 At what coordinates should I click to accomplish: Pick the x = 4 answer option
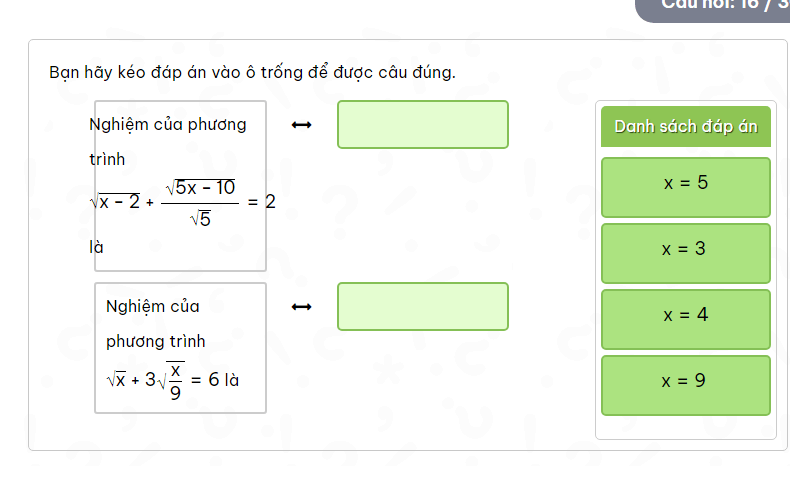pos(685,317)
